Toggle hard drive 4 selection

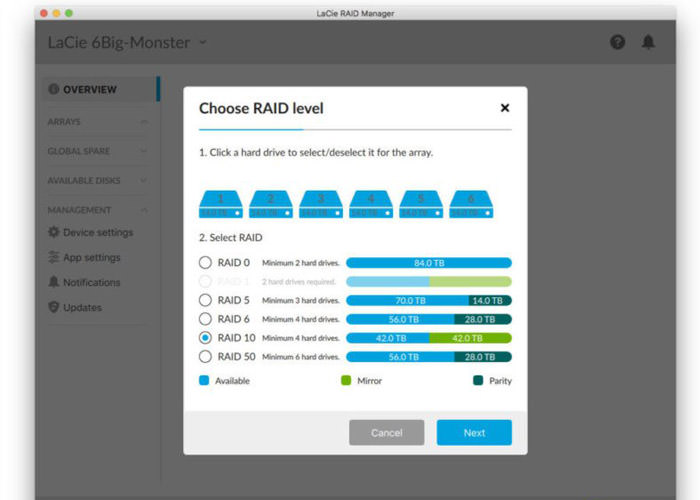point(371,204)
